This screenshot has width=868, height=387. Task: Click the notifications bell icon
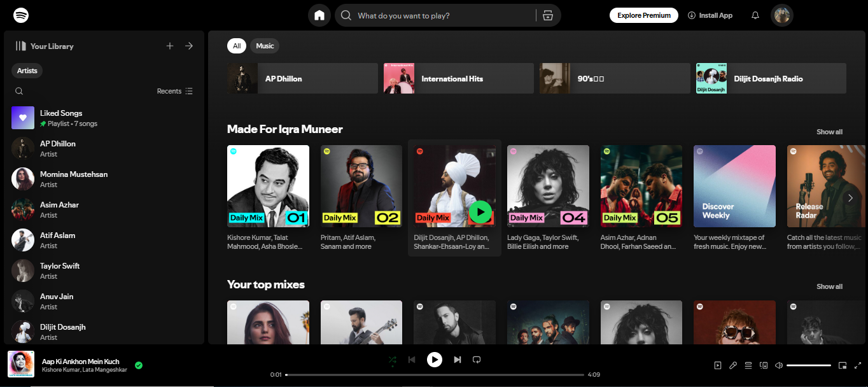pos(755,15)
